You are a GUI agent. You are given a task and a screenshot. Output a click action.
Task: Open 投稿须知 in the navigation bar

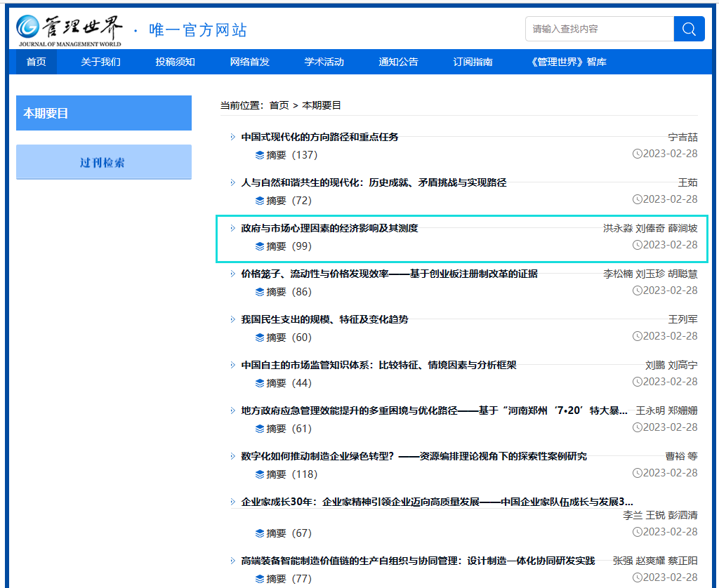coord(175,62)
